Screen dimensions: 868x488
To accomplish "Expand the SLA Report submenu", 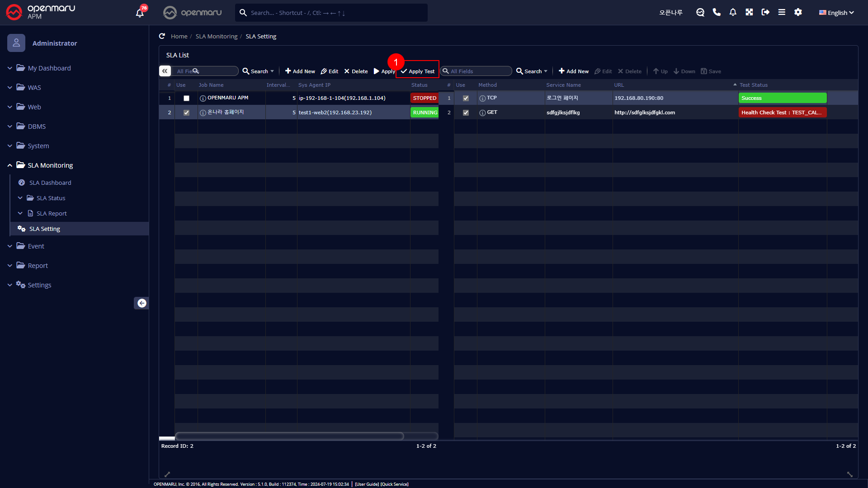I will pyautogui.click(x=51, y=213).
